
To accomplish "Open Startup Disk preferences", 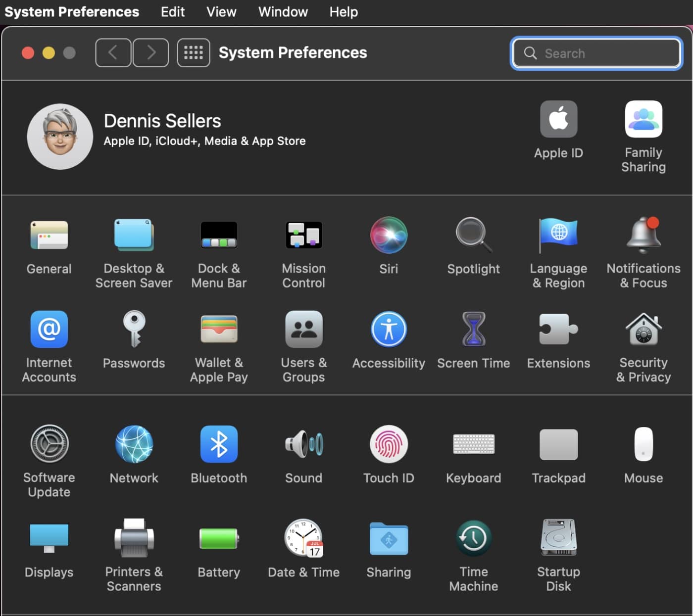I will (558, 538).
